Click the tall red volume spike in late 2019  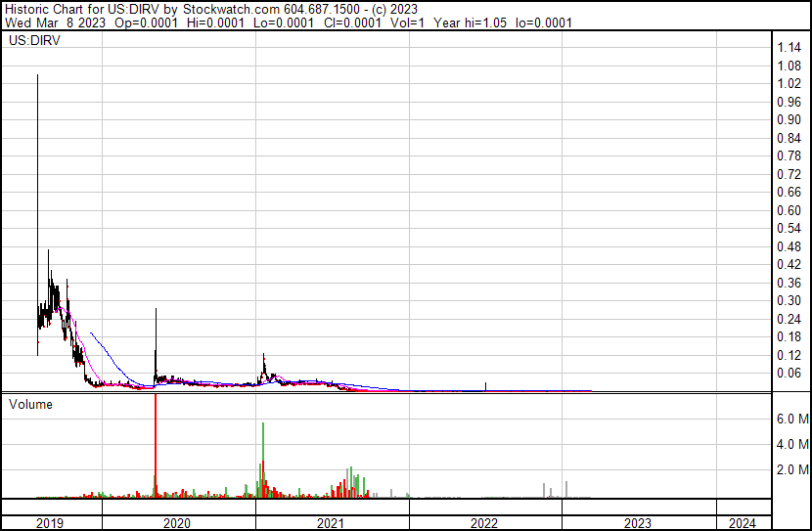point(156,445)
